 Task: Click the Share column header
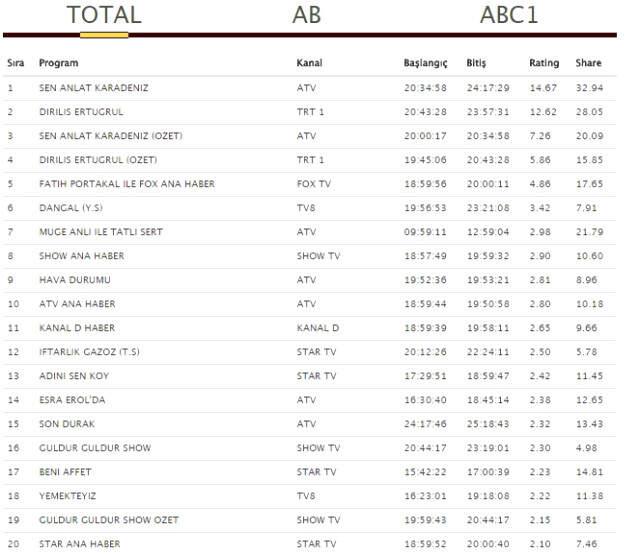588,63
